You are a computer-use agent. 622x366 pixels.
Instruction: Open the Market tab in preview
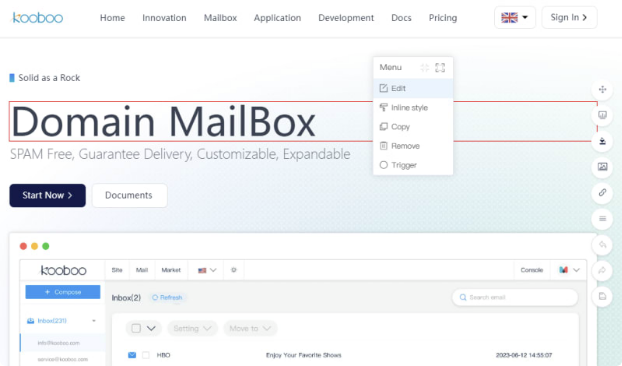pos(171,270)
